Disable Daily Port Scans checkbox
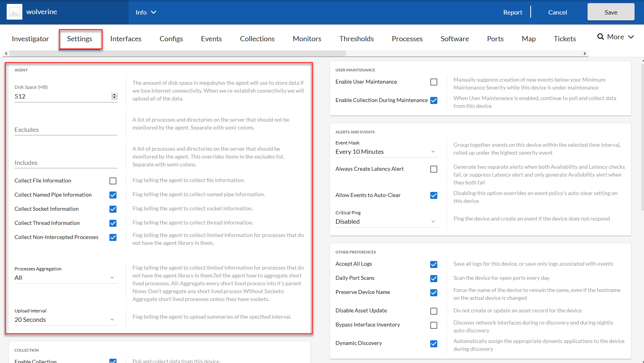This screenshot has width=644, height=363. [x=434, y=279]
